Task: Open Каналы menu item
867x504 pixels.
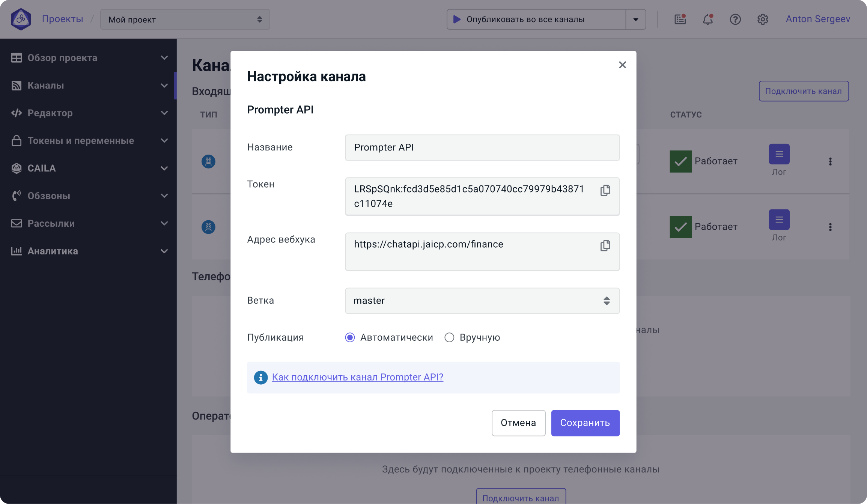Action: point(88,86)
